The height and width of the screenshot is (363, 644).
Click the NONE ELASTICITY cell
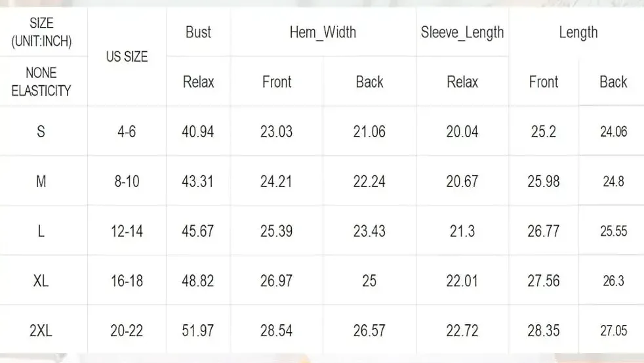[x=41, y=82]
